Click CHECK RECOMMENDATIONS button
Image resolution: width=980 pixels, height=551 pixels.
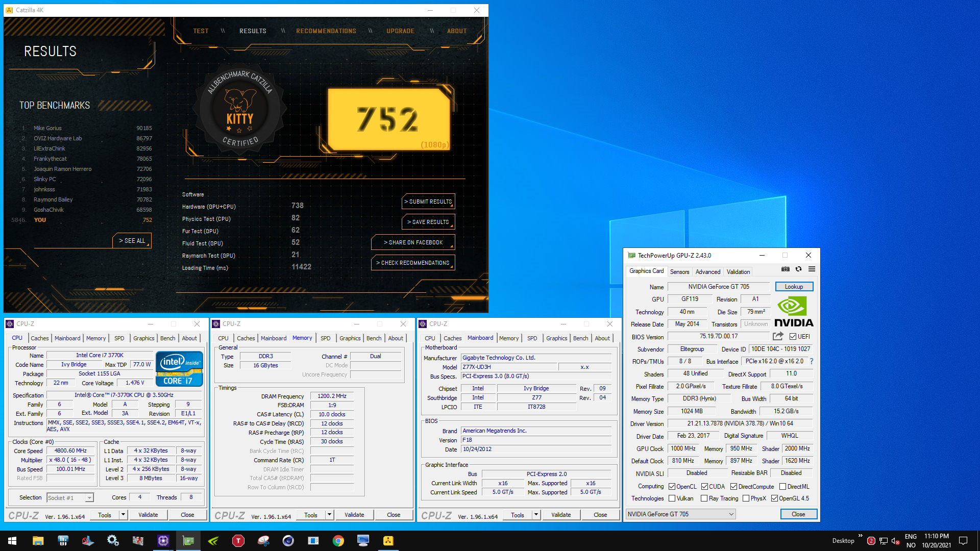[413, 263]
